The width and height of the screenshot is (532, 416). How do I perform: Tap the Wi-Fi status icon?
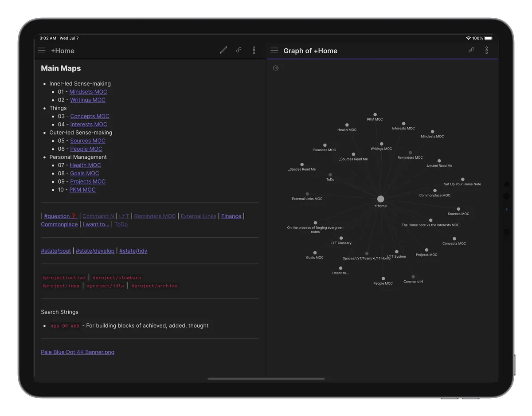coord(468,38)
